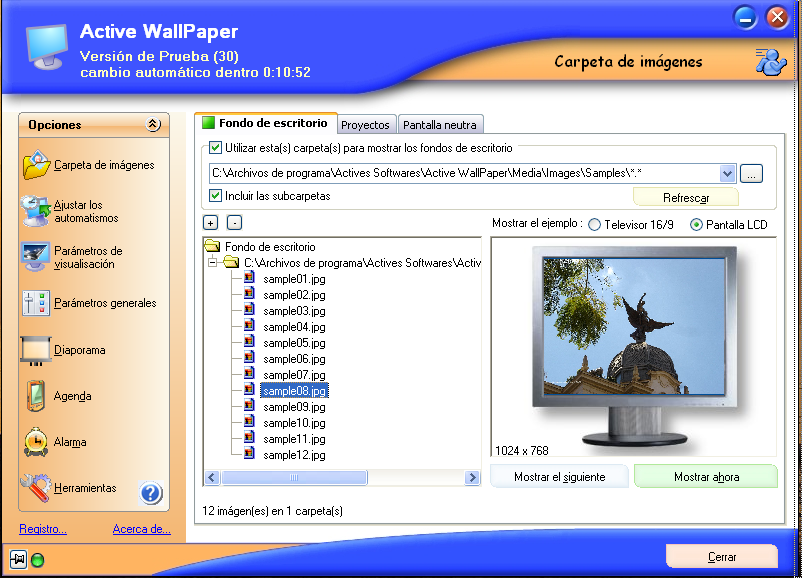Image resolution: width=802 pixels, height=578 pixels.
Task: Click the green status light icon
Action: (x=37, y=560)
